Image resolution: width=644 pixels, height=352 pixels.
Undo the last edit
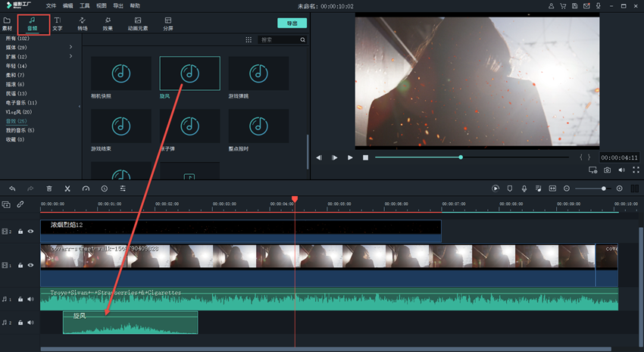tap(12, 188)
